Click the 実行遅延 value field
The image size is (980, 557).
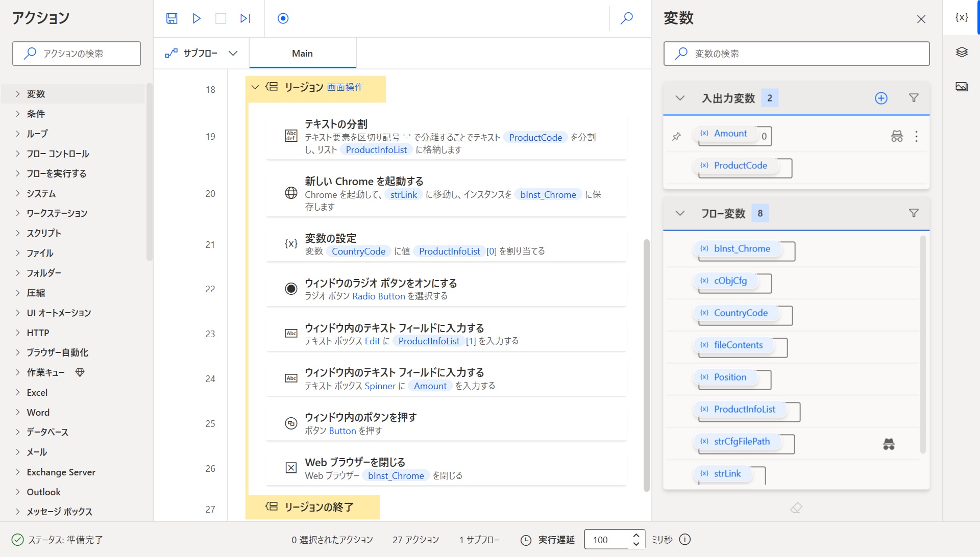click(x=607, y=540)
